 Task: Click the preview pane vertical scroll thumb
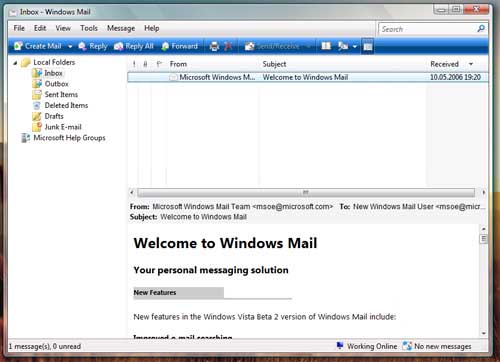pos(484,239)
